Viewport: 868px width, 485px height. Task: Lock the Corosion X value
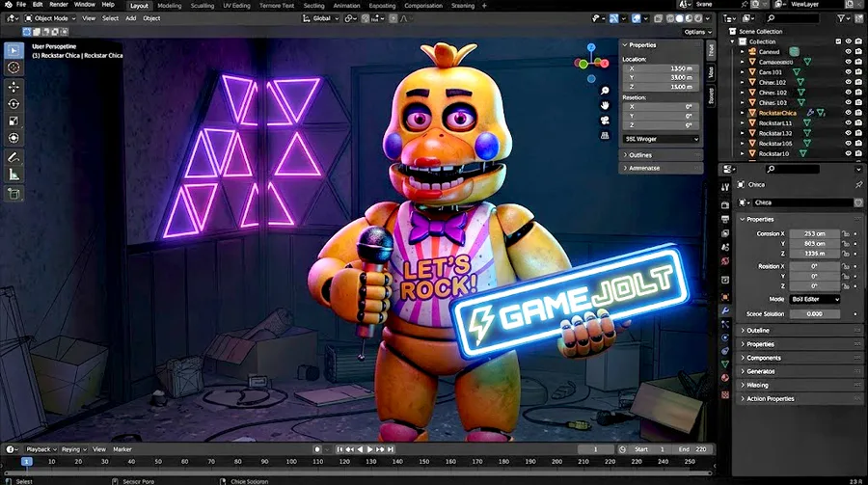point(846,233)
